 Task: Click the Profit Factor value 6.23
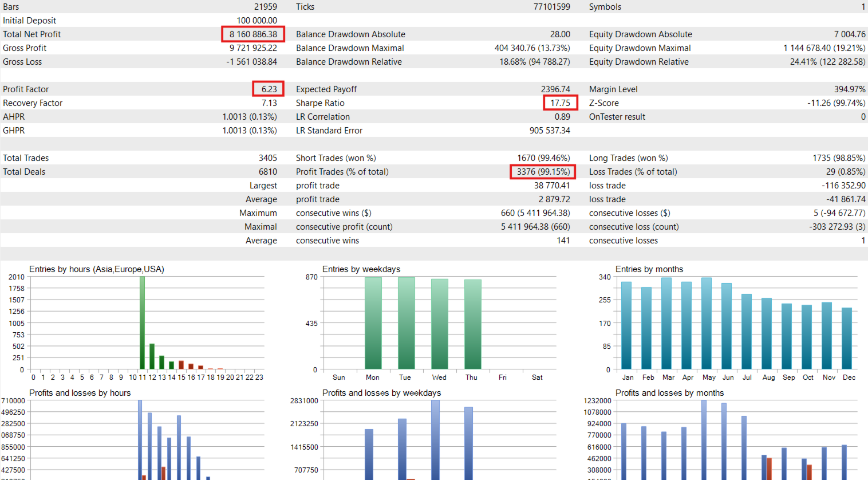tap(269, 89)
